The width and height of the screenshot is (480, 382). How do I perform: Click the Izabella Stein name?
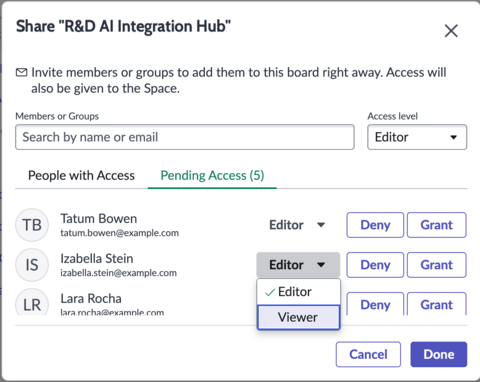97,258
